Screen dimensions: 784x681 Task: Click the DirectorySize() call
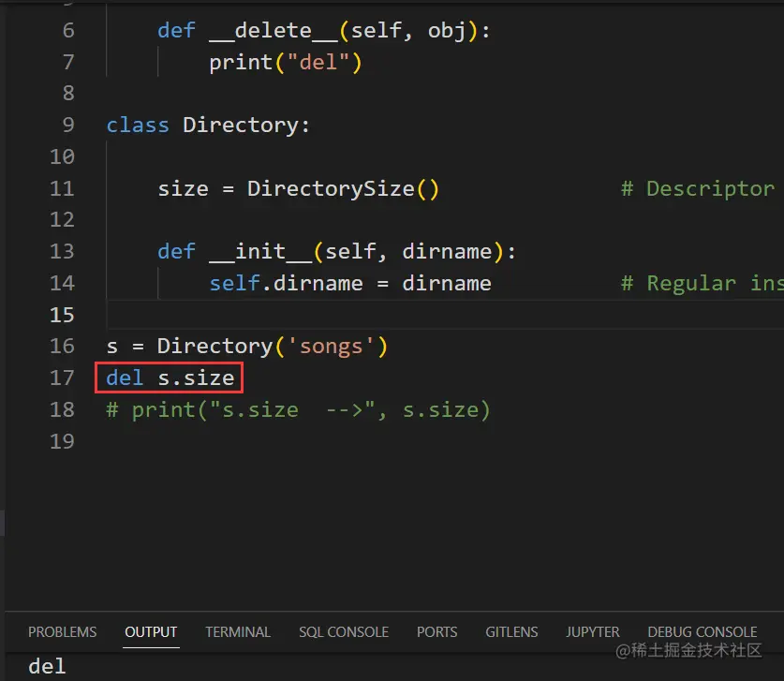tap(343, 189)
